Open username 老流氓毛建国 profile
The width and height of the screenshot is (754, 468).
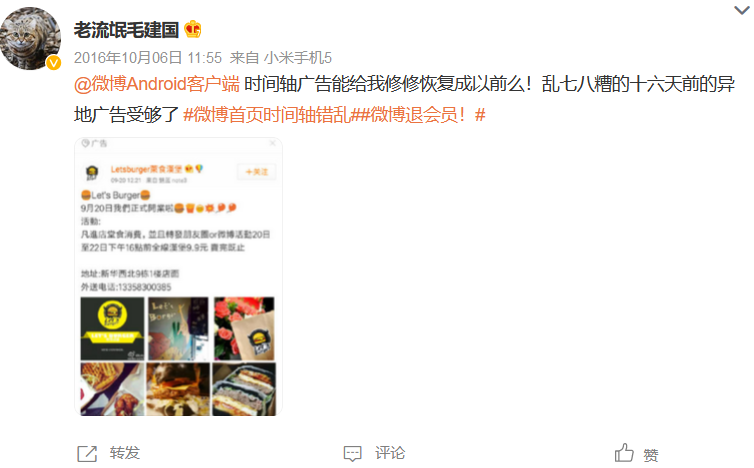point(126,30)
